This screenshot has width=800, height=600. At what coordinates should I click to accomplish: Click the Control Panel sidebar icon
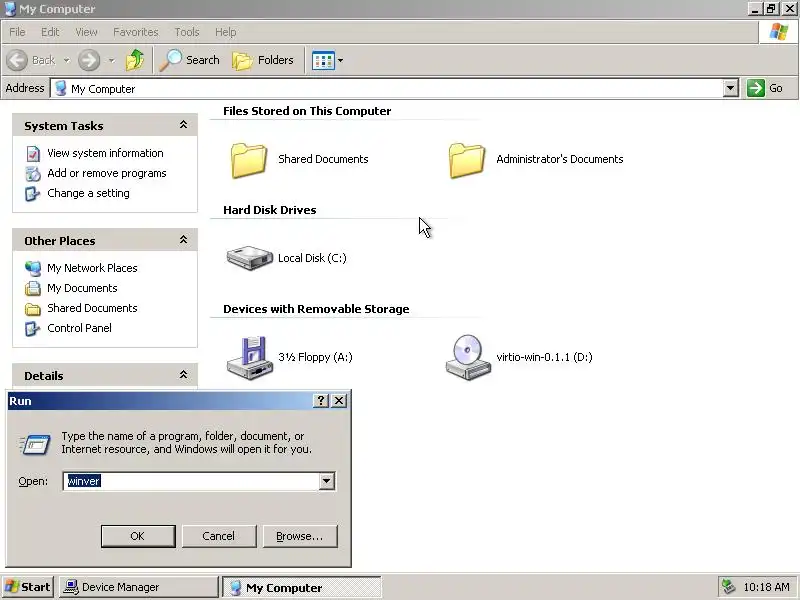[x=33, y=329]
